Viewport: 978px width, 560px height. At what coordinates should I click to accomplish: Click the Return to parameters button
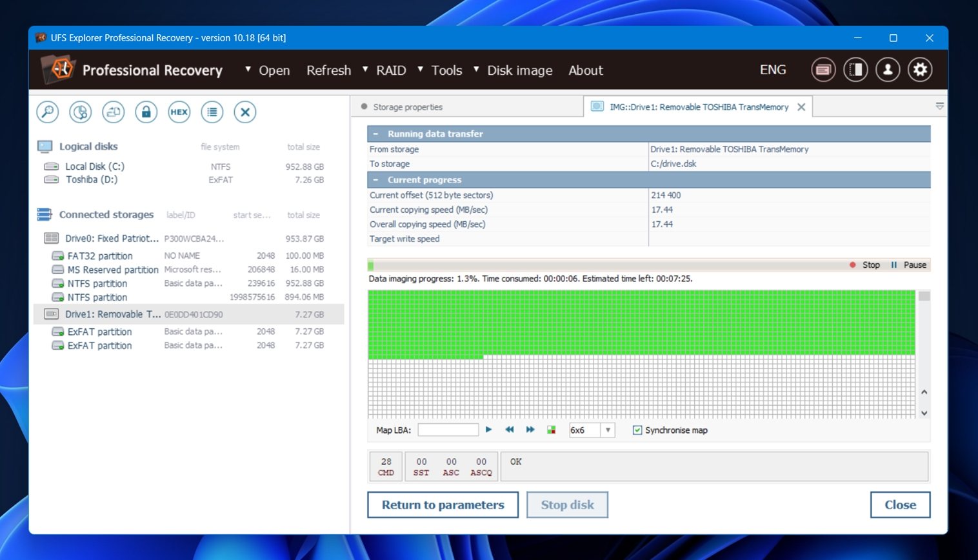tap(443, 505)
